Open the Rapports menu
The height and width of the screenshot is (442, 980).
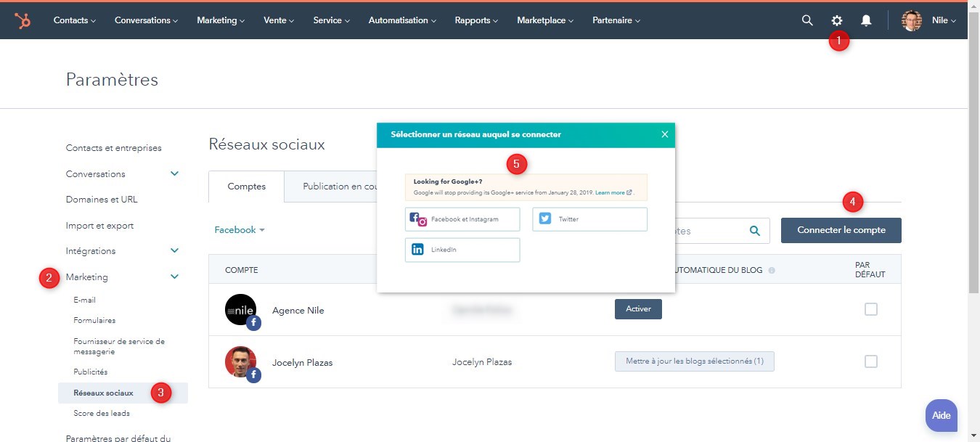coord(477,20)
